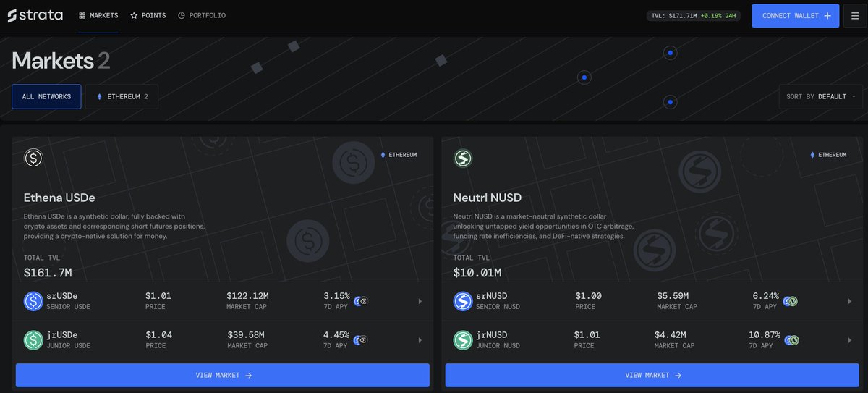Click the srNUSD $1.00 price
868x393 pixels.
click(x=588, y=296)
